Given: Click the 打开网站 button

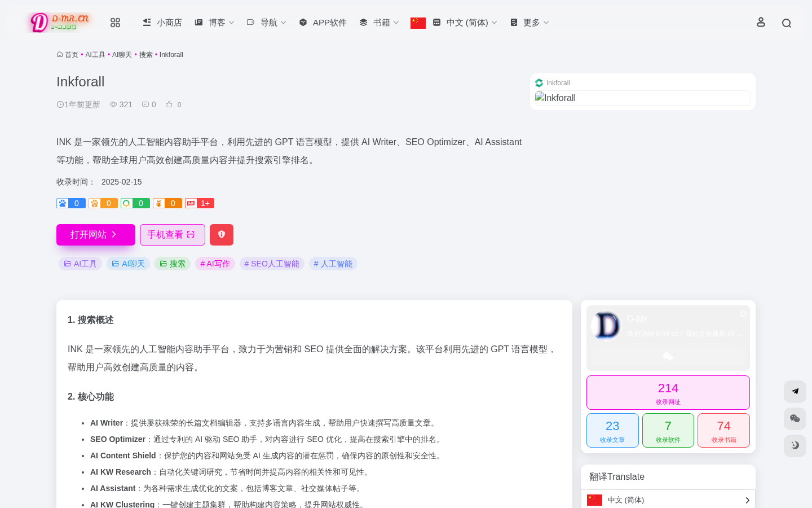Looking at the screenshot, I should (x=96, y=235).
